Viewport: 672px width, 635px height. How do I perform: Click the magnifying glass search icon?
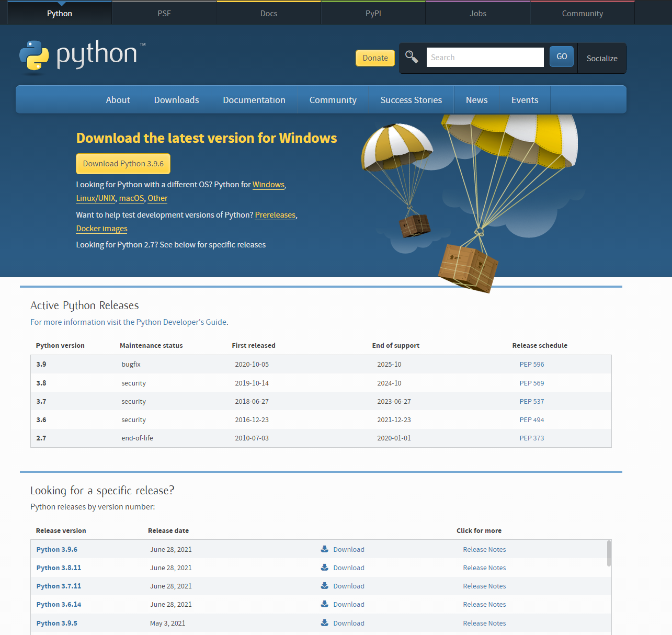tap(412, 57)
